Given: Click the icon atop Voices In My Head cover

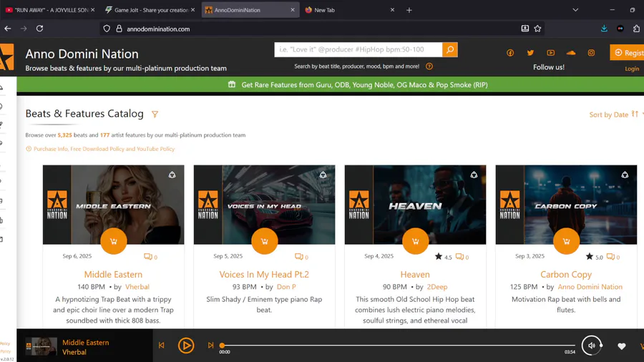Looking at the screenshot, I should pyautogui.click(x=323, y=175).
